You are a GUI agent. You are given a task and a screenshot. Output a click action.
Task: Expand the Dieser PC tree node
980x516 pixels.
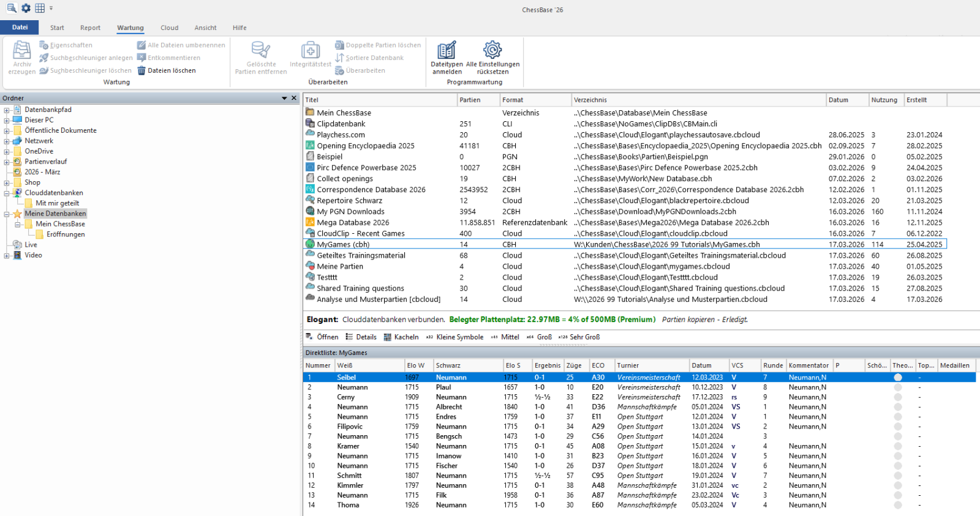click(x=7, y=121)
